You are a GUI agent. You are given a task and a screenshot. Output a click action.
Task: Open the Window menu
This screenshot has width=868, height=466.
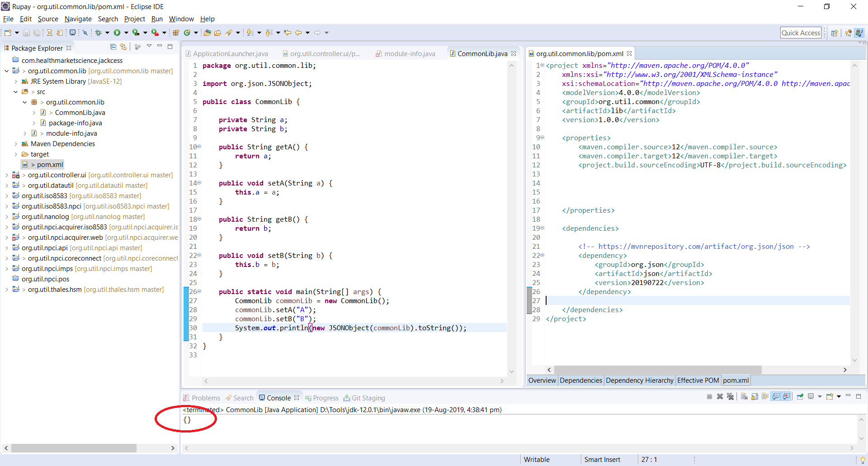(x=181, y=19)
